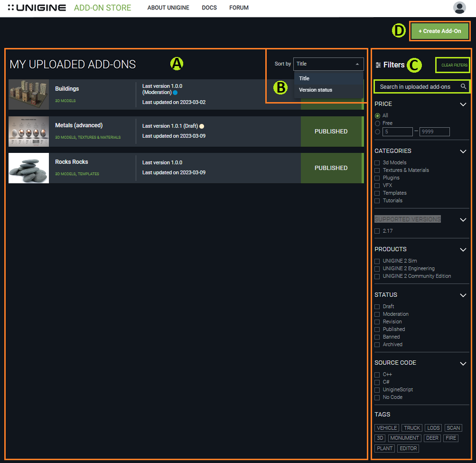Click the UNIGINE logo

[37, 8]
